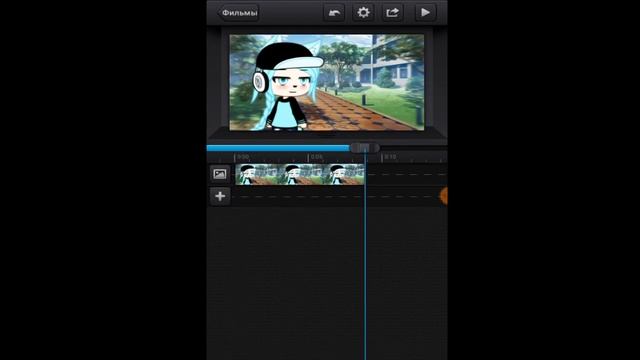Select first clip thumbnail in timeline
The width and height of the screenshot is (640, 360).
(x=257, y=174)
